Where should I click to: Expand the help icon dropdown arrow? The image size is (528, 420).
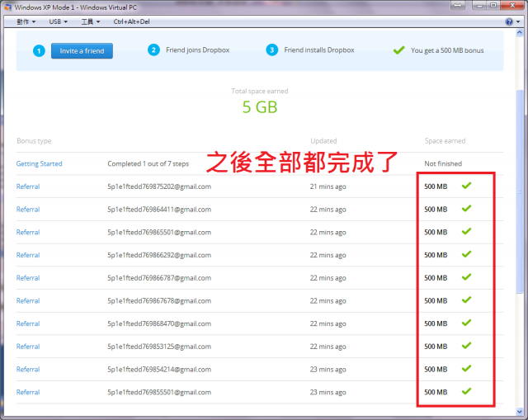(x=518, y=22)
